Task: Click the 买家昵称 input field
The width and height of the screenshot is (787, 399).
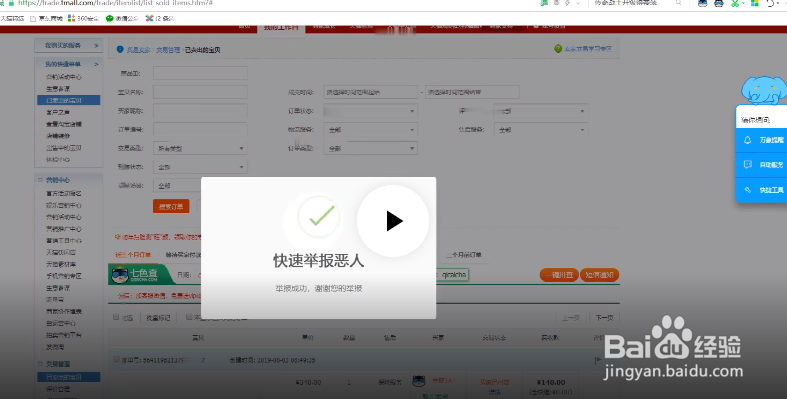Action: click(x=200, y=111)
